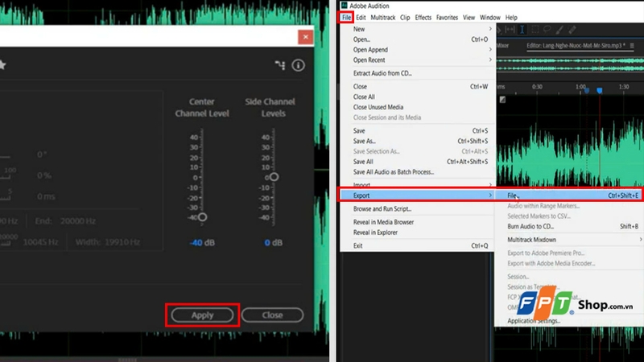Close the effect dialog with red X
The height and width of the screenshot is (362, 644).
coord(306,37)
